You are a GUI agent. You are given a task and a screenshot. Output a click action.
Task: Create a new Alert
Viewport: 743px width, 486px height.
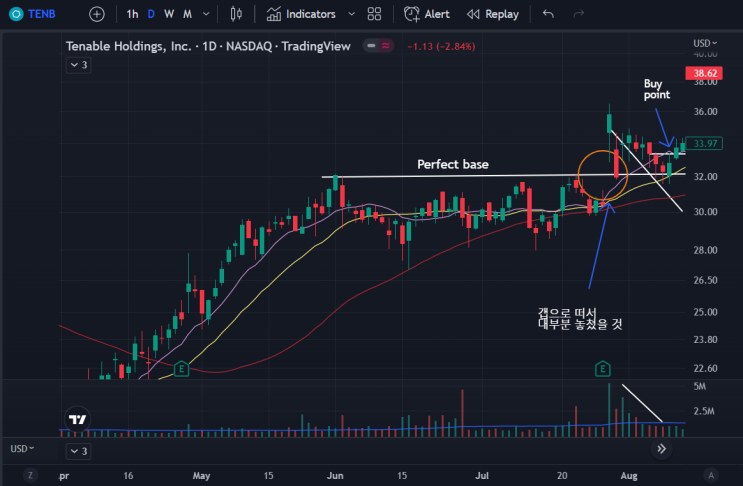(x=426, y=14)
